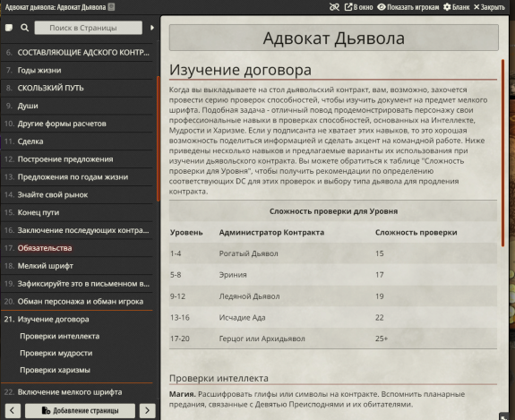
Task: Click difficulty value '25+'
Action: coord(382,339)
